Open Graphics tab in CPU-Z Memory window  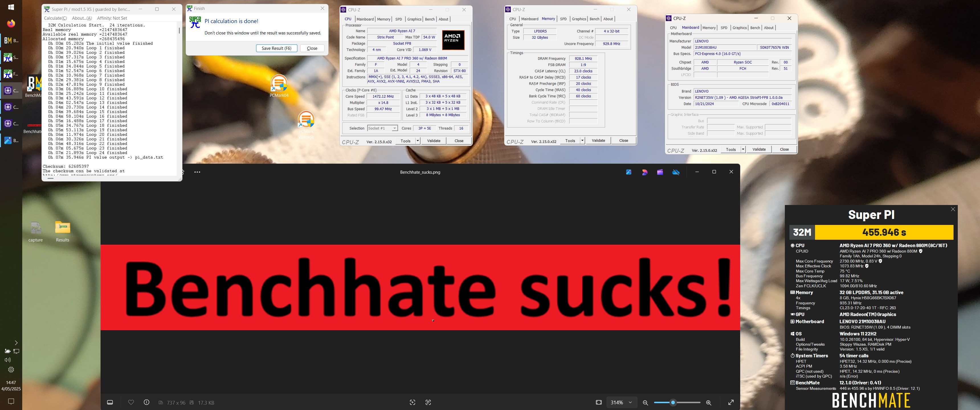pyautogui.click(x=579, y=19)
